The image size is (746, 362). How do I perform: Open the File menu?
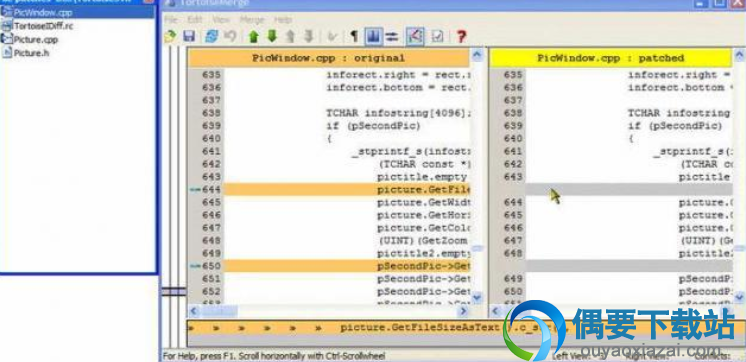pyautogui.click(x=171, y=20)
